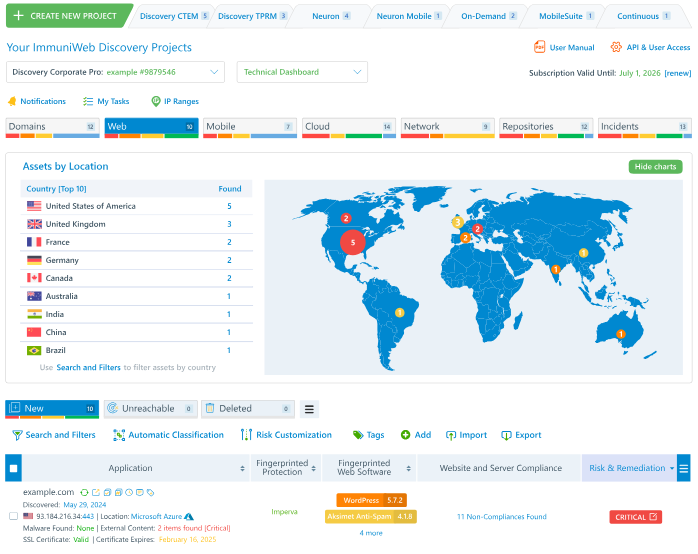Click the My Tasks checklist icon
This screenshot has width=698, height=554.
tap(88, 101)
